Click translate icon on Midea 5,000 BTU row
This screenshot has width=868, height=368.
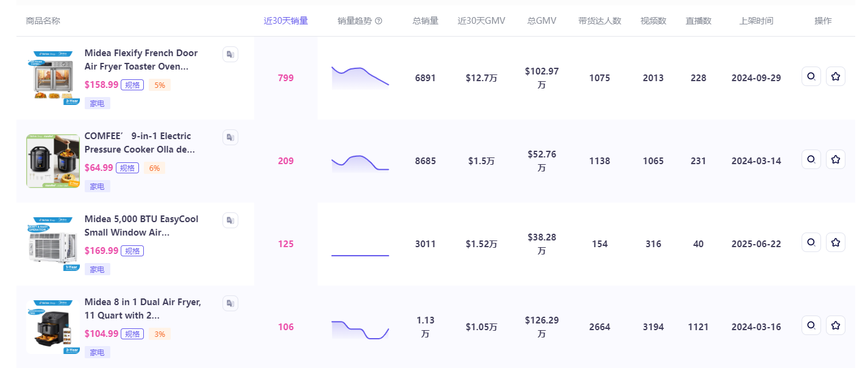pos(230,220)
